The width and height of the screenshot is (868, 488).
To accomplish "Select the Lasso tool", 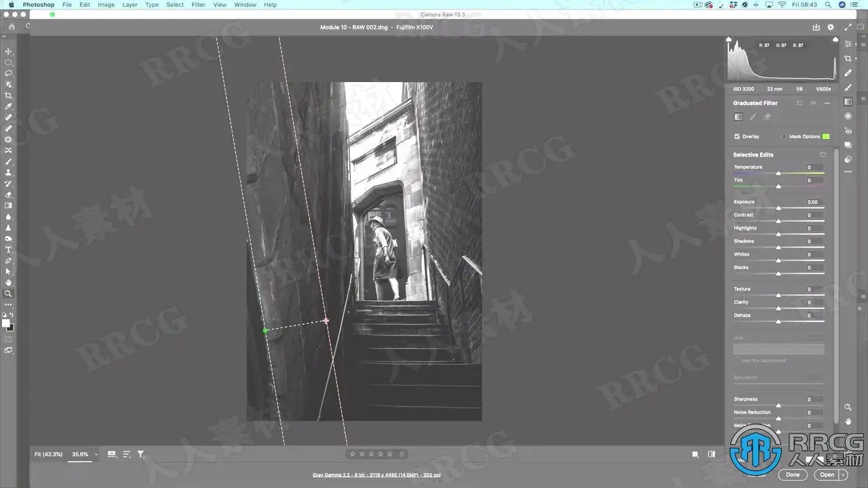I will 9,73.
